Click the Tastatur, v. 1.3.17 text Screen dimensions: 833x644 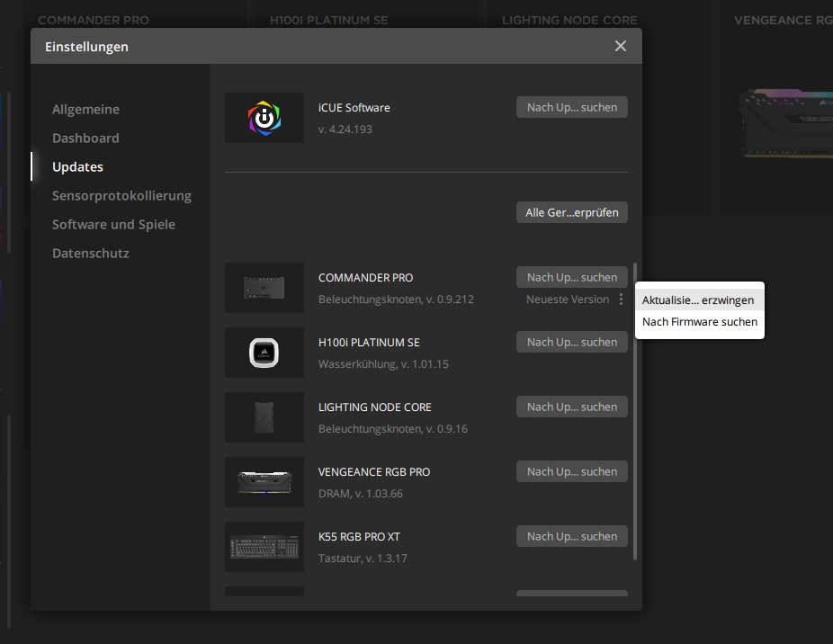click(x=363, y=559)
